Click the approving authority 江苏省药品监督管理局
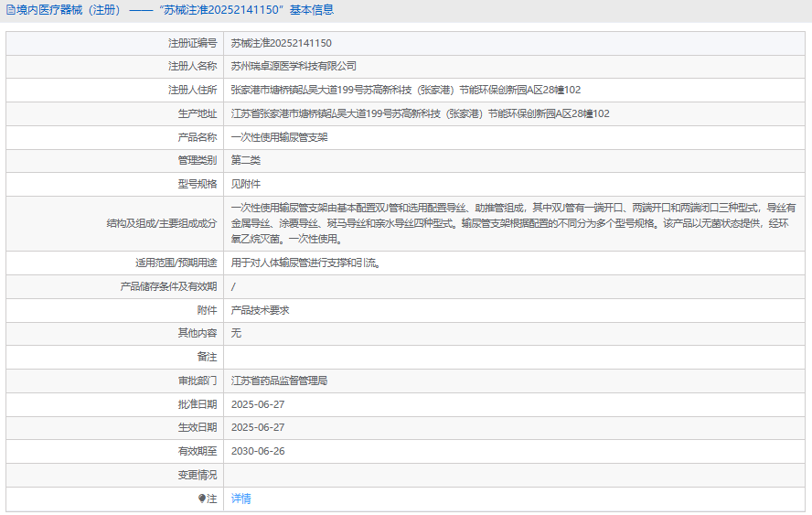Screen dimensions: 812x515 coord(279,381)
